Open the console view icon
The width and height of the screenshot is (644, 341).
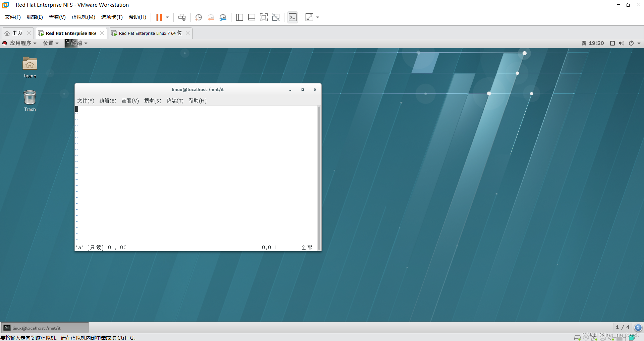coord(292,17)
